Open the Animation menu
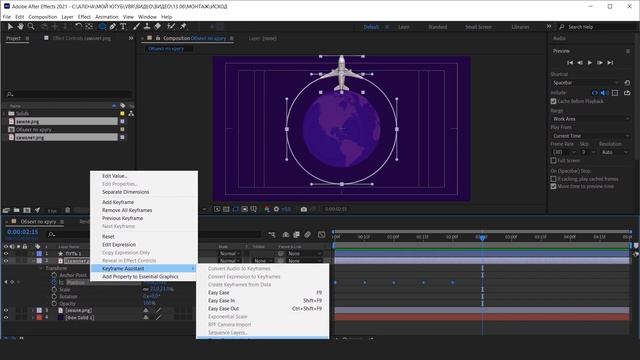Viewport: 640px width, 360px height. pos(107,17)
